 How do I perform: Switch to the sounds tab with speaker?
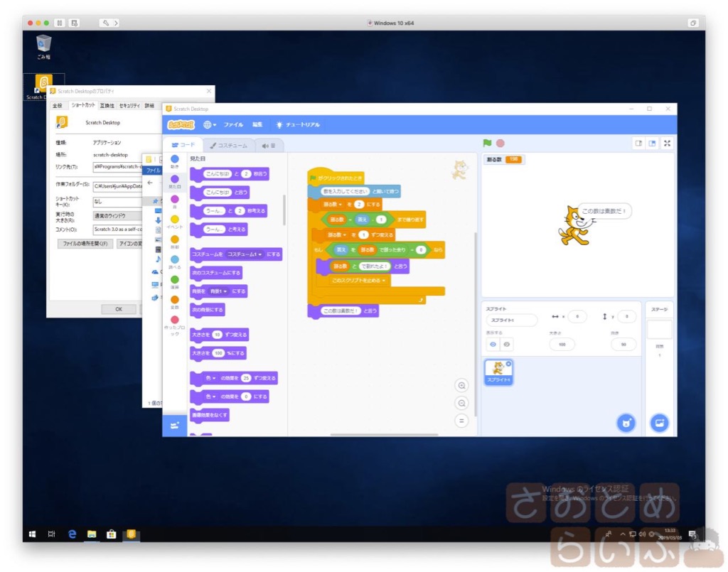[269, 146]
